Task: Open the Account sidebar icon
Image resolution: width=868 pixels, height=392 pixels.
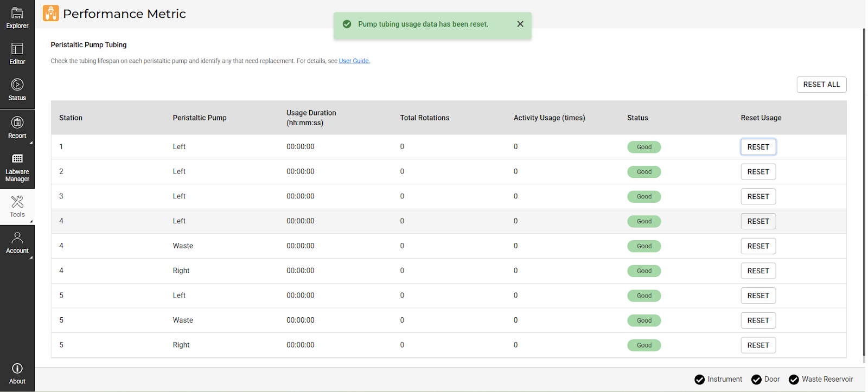Action: point(17,242)
